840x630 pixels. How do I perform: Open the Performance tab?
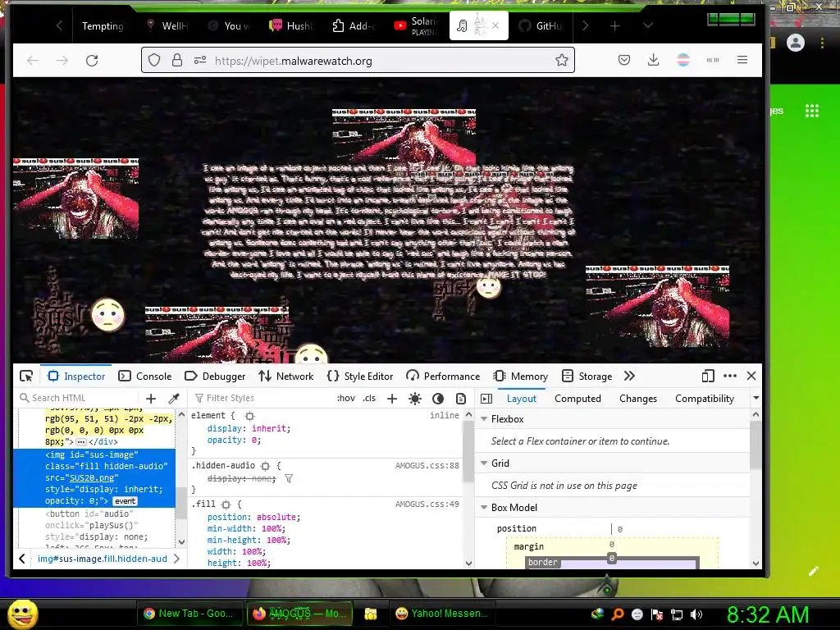click(443, 376)
